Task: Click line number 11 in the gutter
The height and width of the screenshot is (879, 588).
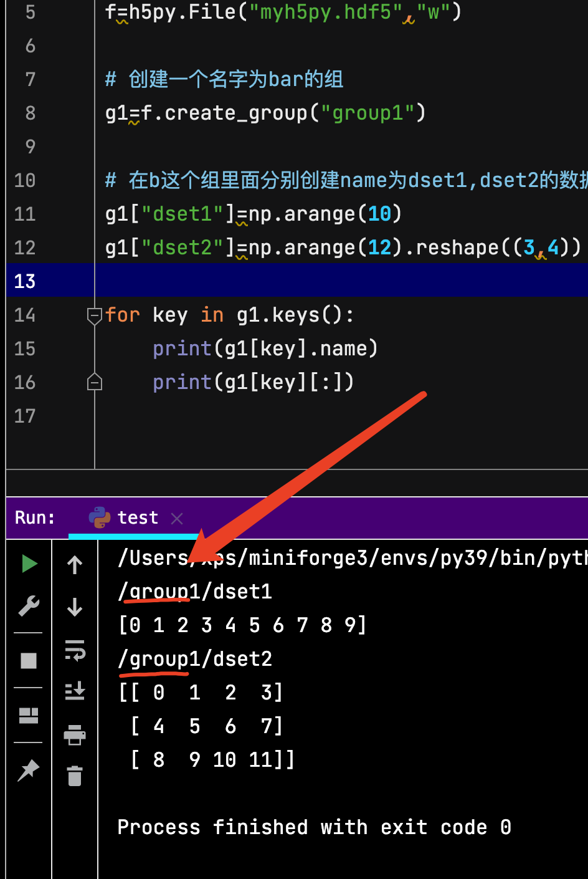Action: (24, 214)
